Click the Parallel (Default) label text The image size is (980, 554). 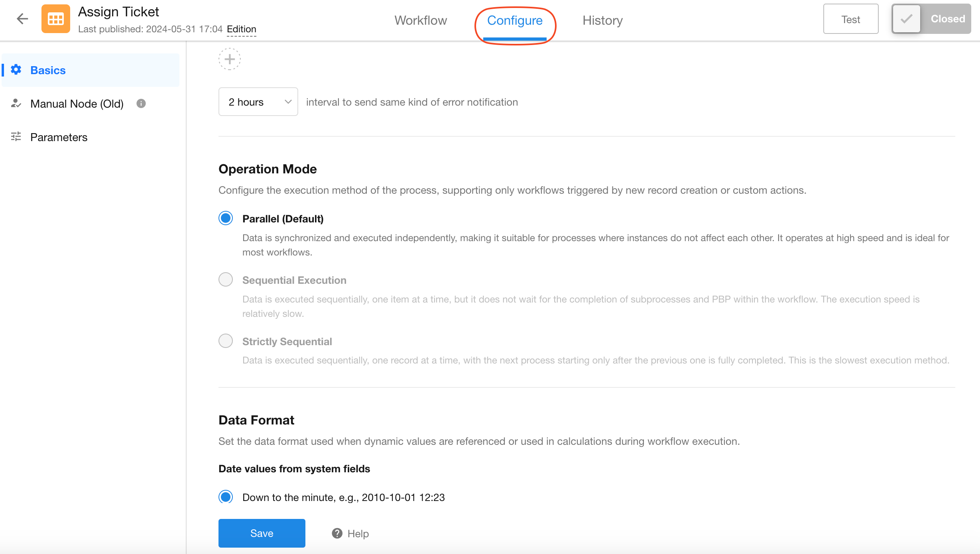click(283, 219)
